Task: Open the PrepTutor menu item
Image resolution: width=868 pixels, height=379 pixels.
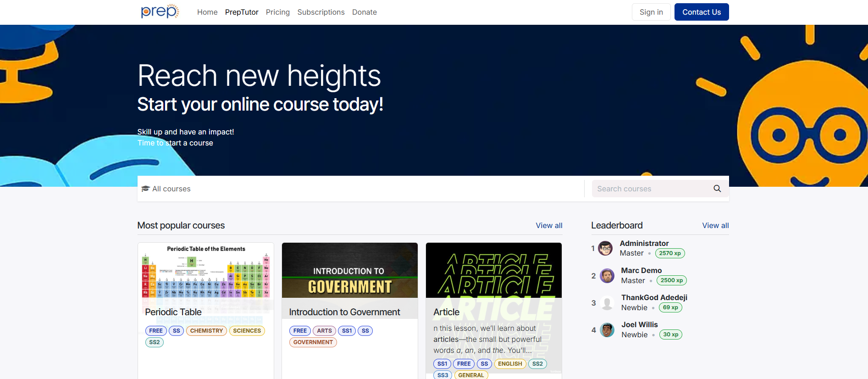Action: point(242,12)
